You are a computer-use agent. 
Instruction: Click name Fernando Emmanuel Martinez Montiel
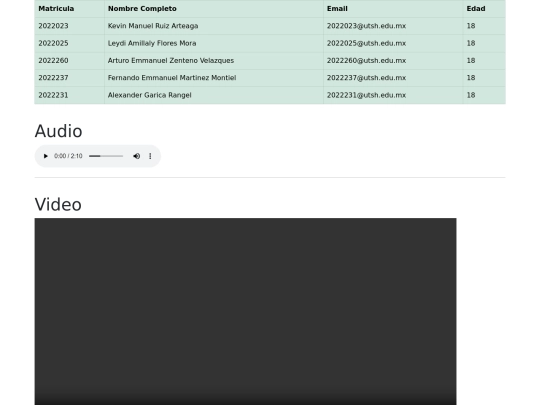click(x=172, y=77)
